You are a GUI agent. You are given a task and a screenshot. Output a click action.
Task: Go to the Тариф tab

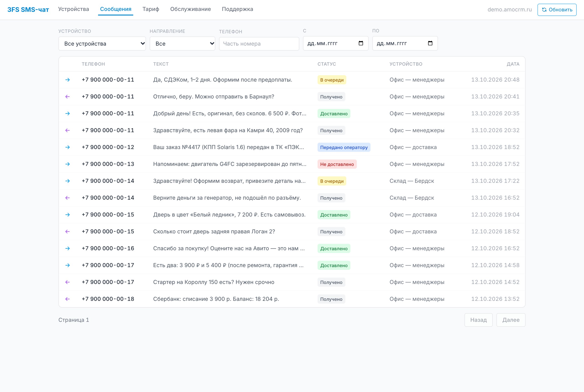151,9
